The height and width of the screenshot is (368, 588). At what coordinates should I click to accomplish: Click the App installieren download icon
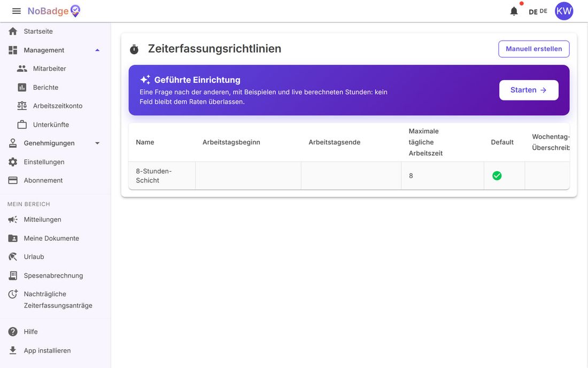tap(13, 350)
